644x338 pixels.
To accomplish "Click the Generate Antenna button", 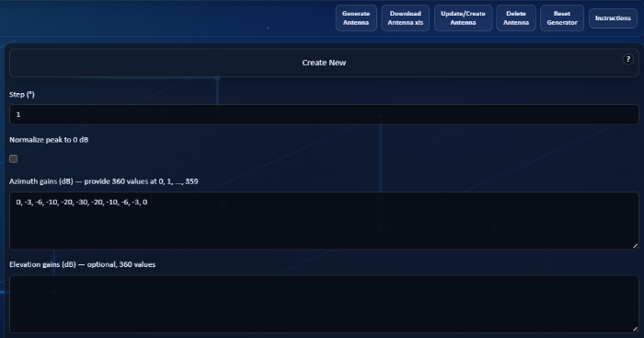I will click(x=356, y=18).
